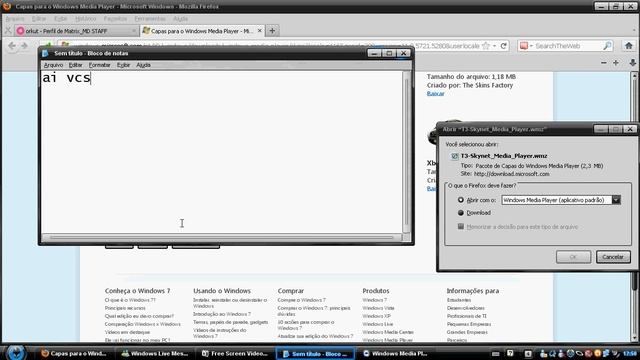Open the Windows Start orb
The width and height of the screenshot is (640, 360).
(x=16, y=353)
